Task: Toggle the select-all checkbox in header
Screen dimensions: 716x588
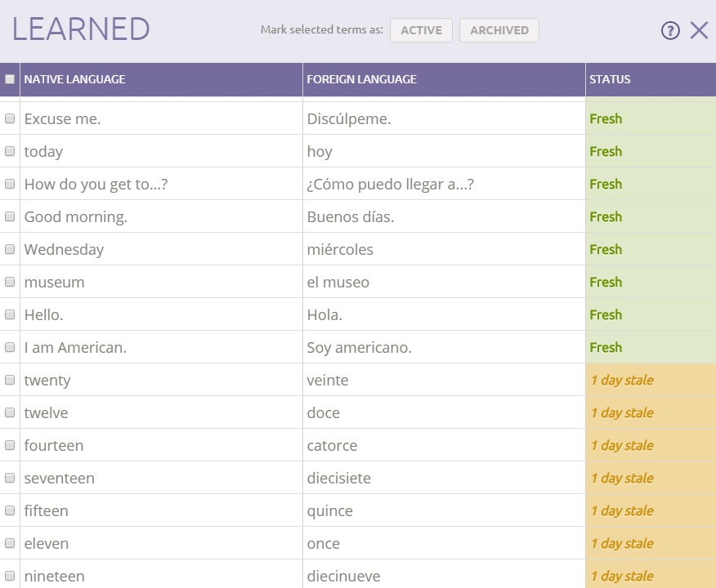Action: [x=10, y=79]
